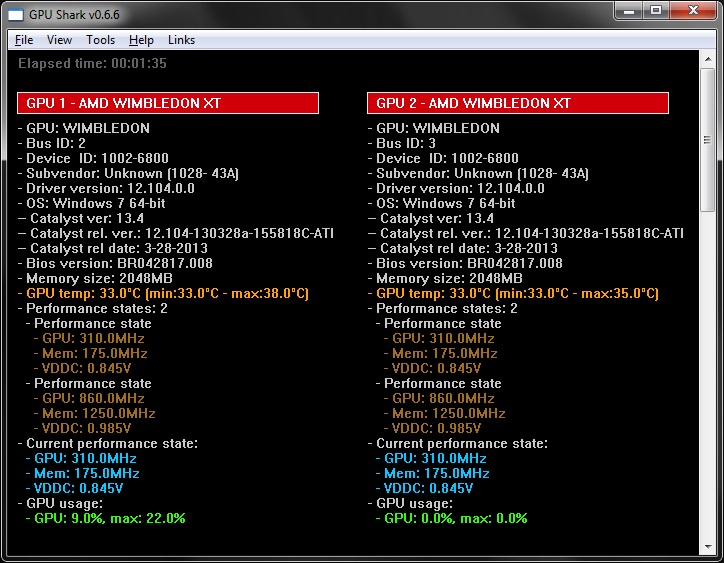The width and height of the screenshot is (724, 563).
Task: Click GPU 1 Memory size: 2048MB
Action: (95, 278)
